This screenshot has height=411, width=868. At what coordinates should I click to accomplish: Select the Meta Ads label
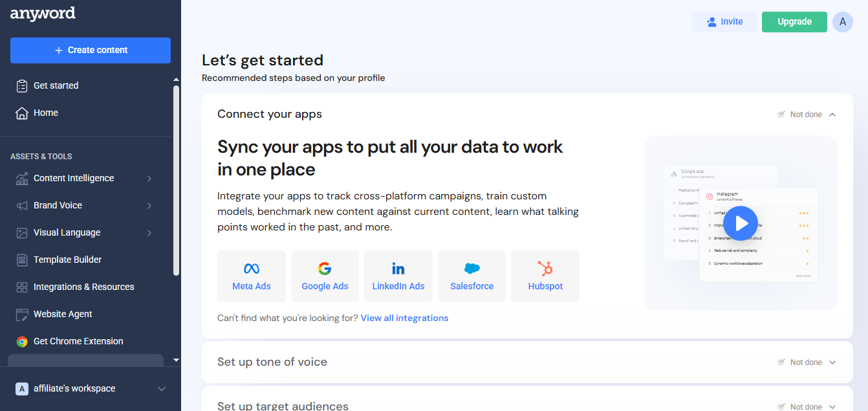pyautogui.click(x=252, y=286)
